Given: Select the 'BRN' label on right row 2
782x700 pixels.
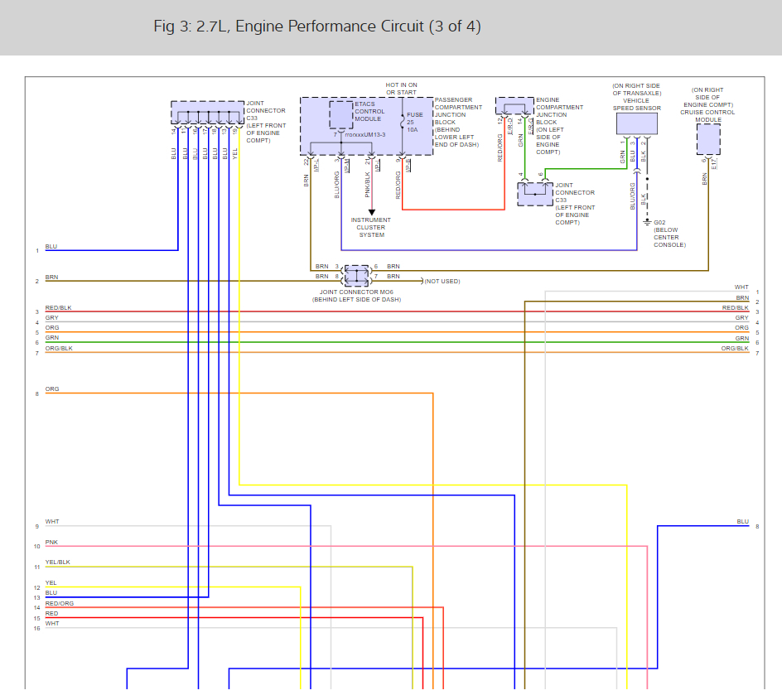Looking at the screenshot, I should [742, 297].
